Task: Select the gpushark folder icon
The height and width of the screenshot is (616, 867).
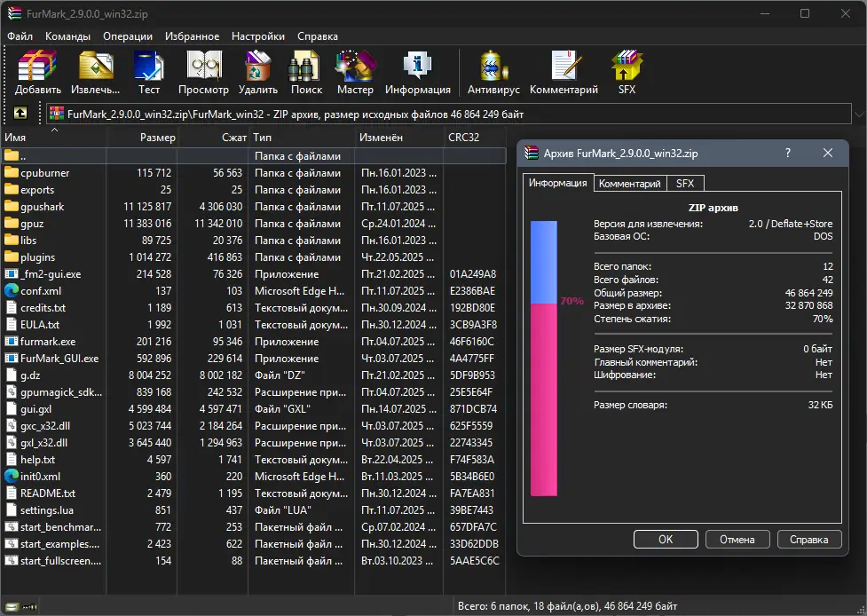Action: pos(11,206)
